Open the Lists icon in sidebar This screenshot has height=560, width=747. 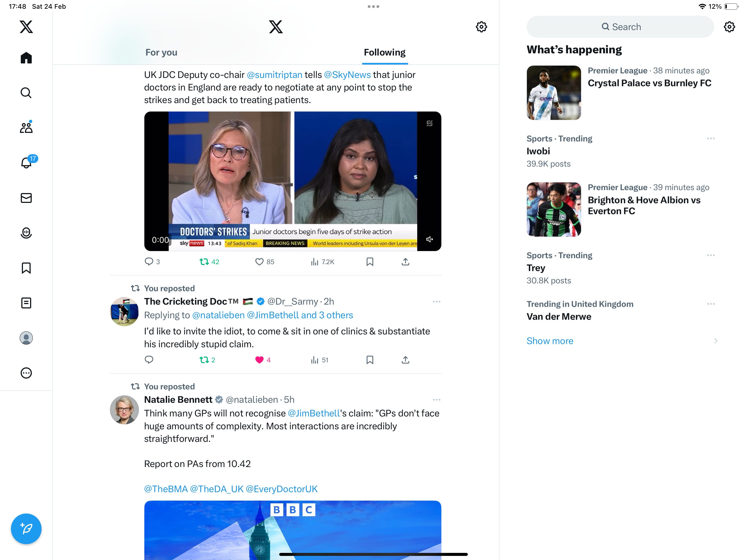tap(26, 303)
